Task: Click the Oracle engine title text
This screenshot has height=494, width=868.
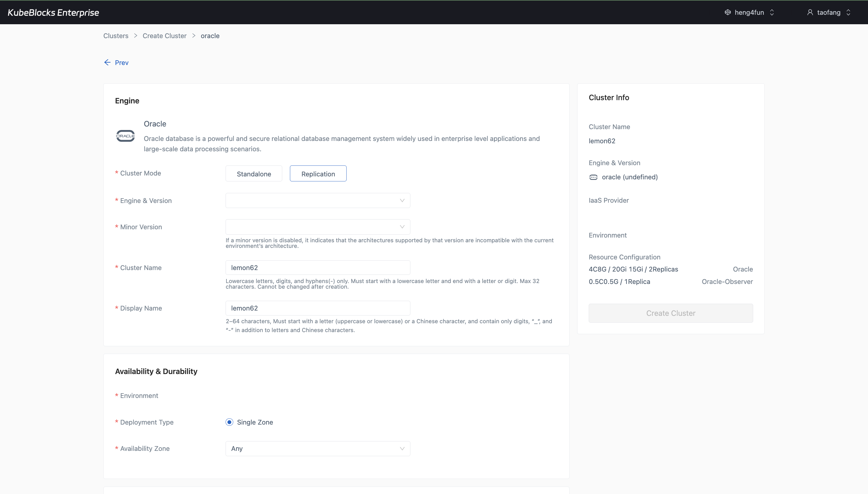Action: tap(155, 124)
